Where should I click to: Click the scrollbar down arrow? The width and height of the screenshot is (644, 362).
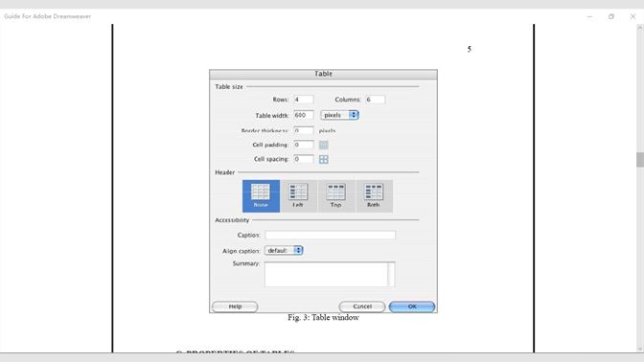[x=640, y=349]
